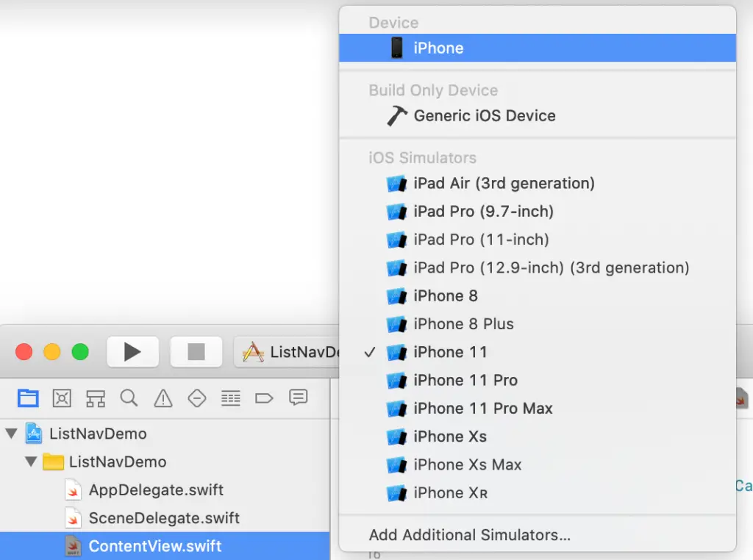Select iPad Pro (12.9-inch) (3rd generation)
Viewport: 753px width, 560px height.
click(x=538, y=268)
